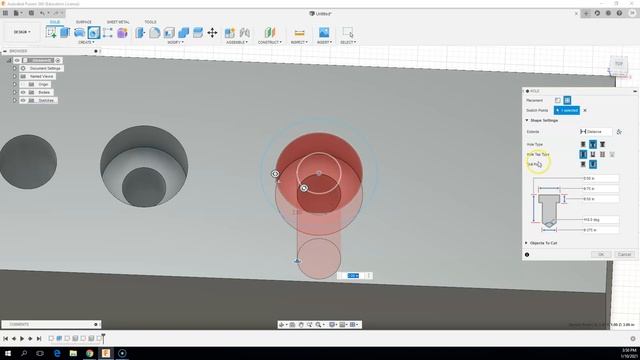Select the Simple hole type option

pos(583,144)
